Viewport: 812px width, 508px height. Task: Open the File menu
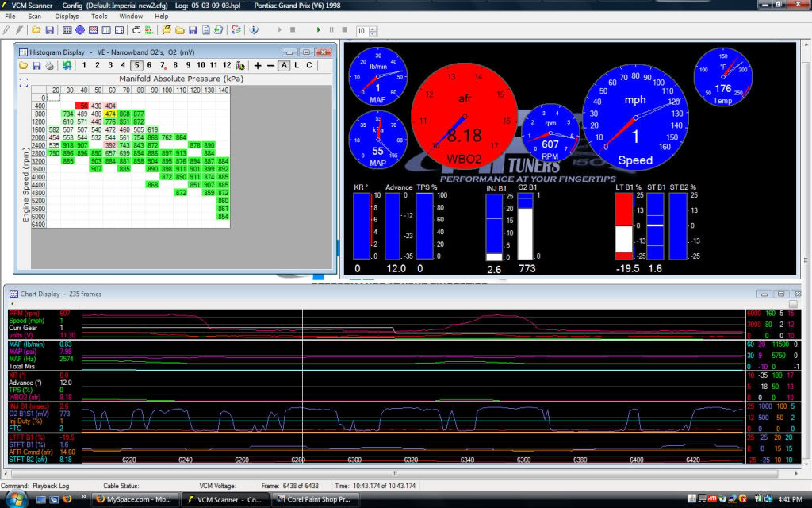10,17
